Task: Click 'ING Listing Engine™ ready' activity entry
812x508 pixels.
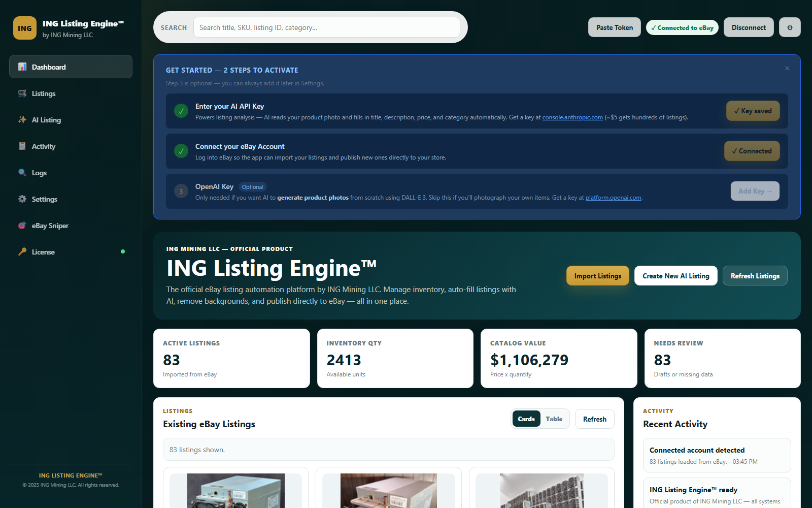Action: click(x=717, y=493)
